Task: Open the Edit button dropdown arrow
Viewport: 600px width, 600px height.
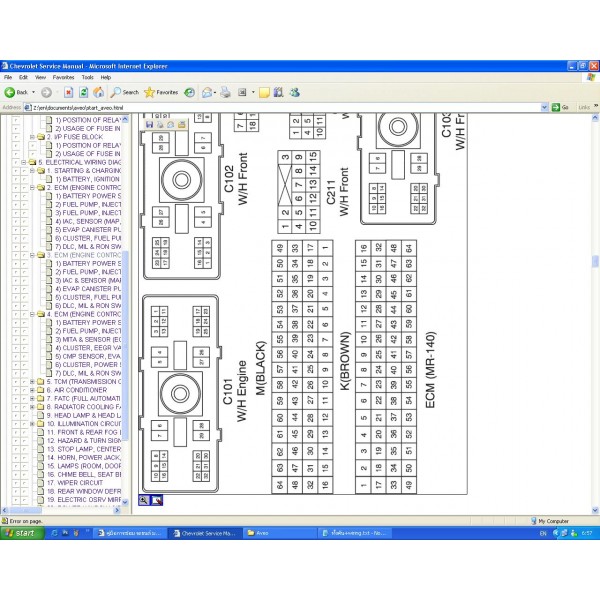Action: (x=253, y=92)
